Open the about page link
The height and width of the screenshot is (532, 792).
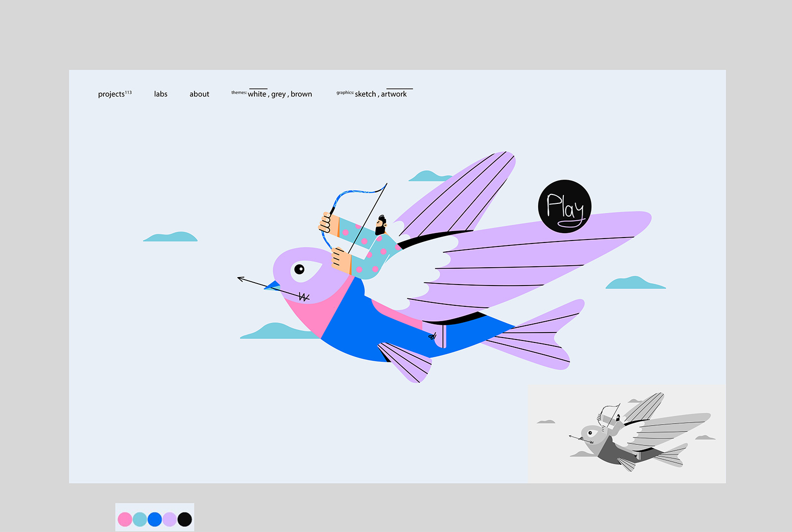click(199, 94)
